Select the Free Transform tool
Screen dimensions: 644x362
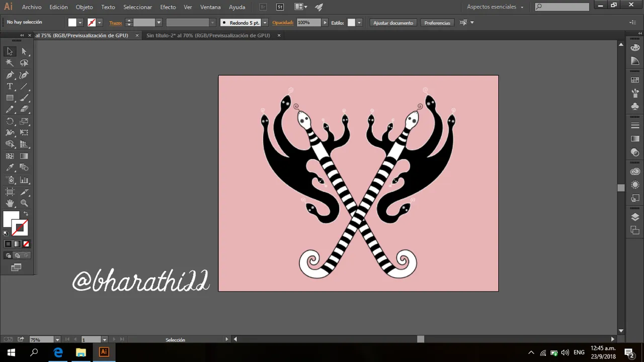click(x=24, y=133)
